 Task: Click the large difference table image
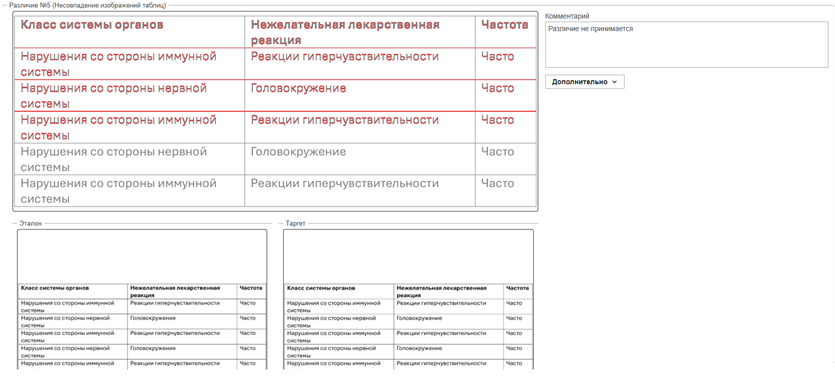point(275,111)
